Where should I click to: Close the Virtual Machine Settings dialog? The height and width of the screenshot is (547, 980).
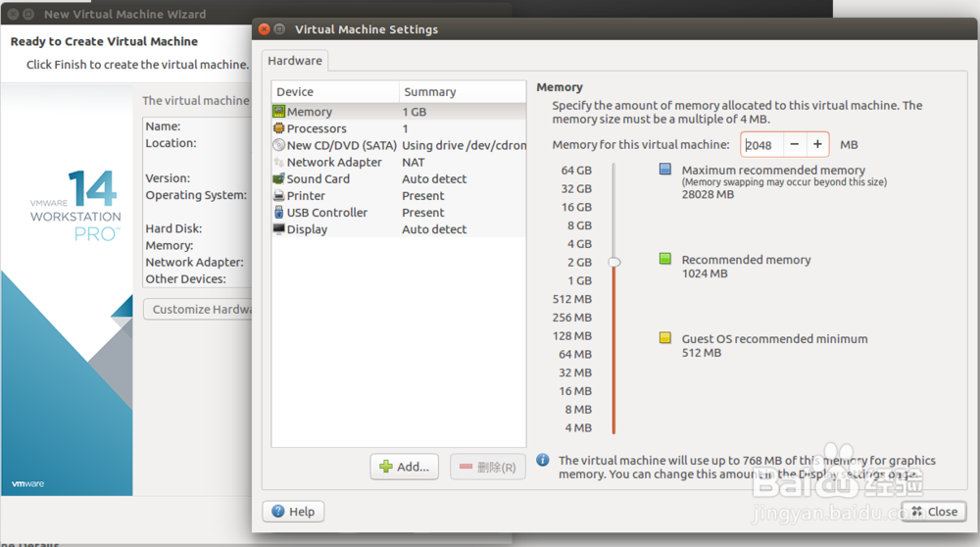click(x=934, y=512)
